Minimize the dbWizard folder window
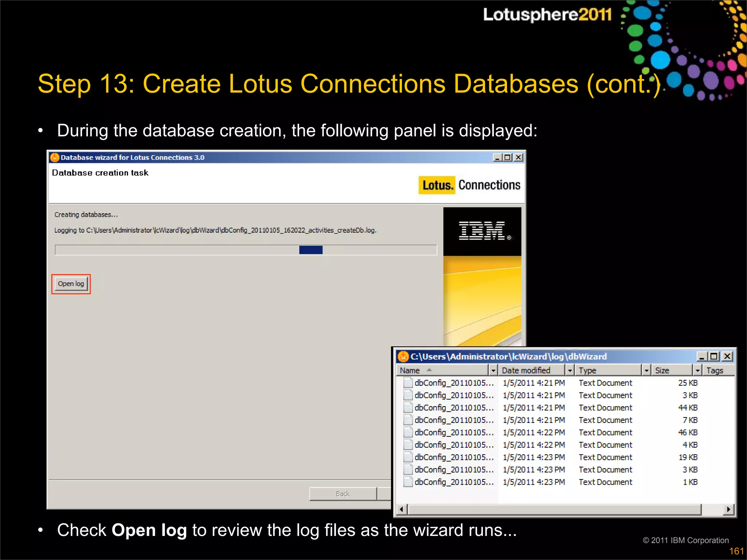The width and height of the screenshot is (747, 560). pos(702,357)
